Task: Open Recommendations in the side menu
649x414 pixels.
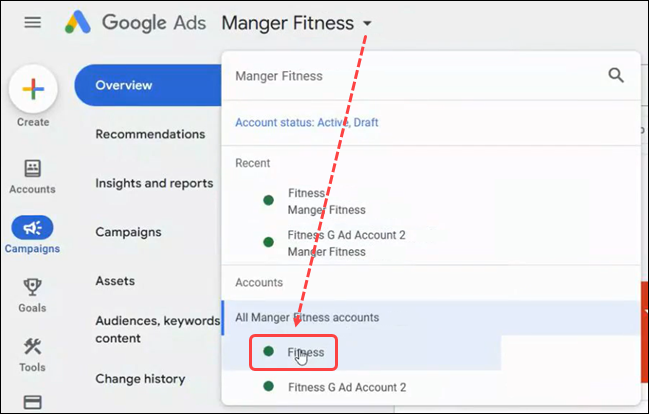Action: pyautogui.click(x=150, y=134)
